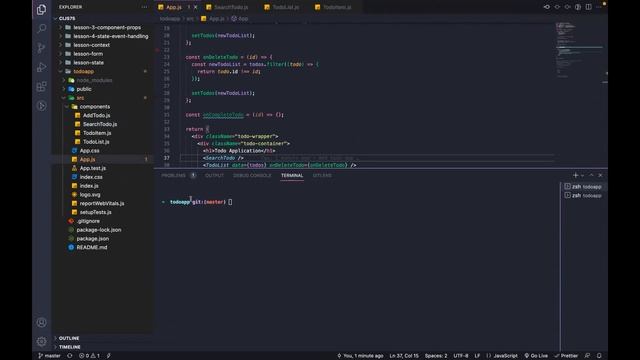Open editor more actions ellipsis

599,7
